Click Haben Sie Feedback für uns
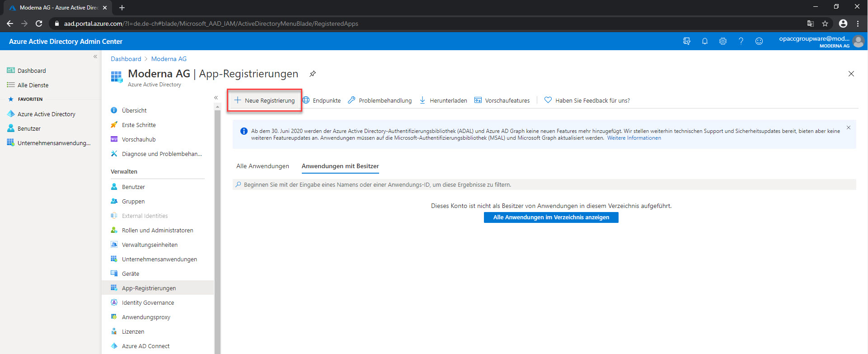868x354 pixels. pyautogui.click(x=587, y=100)
